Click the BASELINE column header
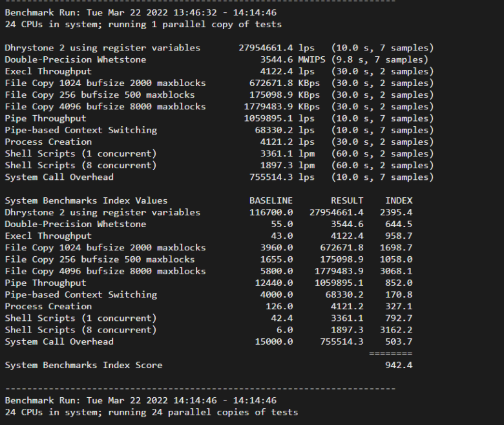The image size is (504, 425). point(271,201)
